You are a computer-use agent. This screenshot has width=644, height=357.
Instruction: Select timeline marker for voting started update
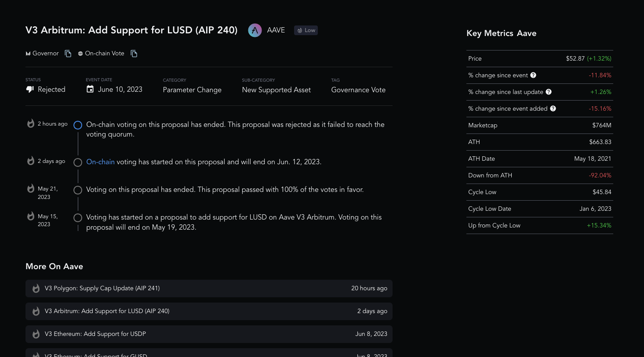(78, 162)
